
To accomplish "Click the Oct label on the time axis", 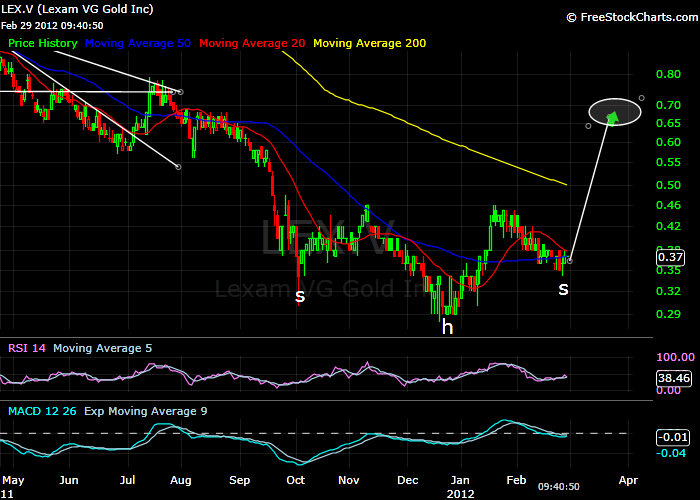I will click(x=296, y=480).
